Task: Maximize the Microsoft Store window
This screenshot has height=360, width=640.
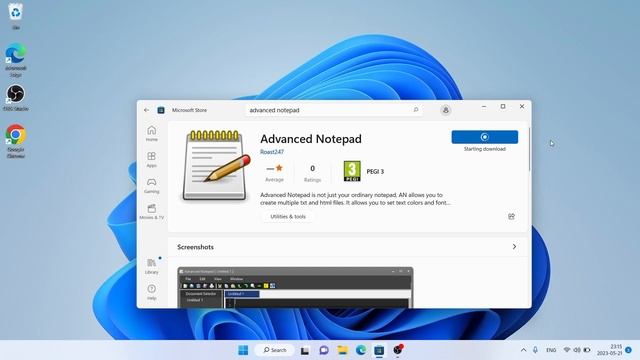Action: pos(503,107)
